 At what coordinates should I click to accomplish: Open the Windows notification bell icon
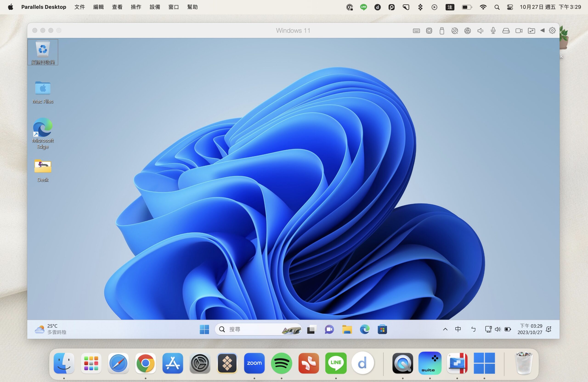coord(548,329)
